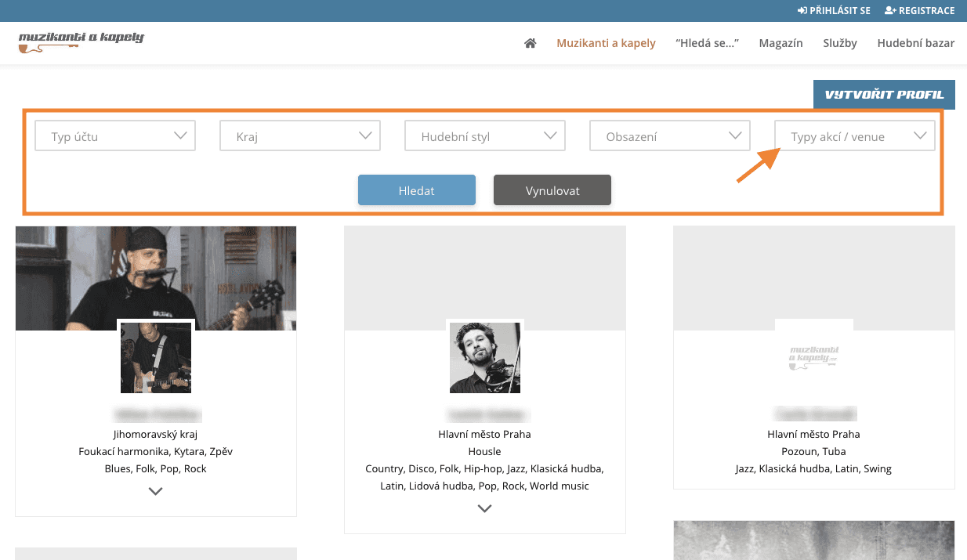Open the Obsazení dropdown

point(670,135)
